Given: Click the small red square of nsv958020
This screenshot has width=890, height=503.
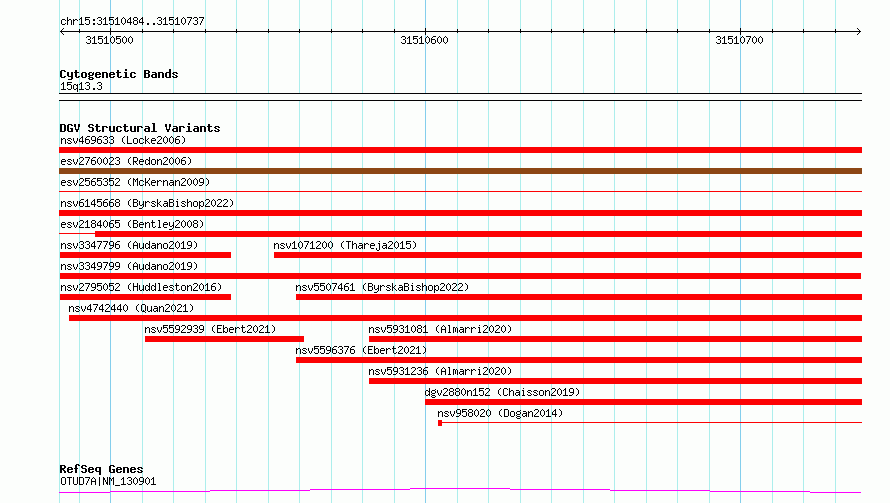Looking at the screenshot, I should [x=440, y=423].
